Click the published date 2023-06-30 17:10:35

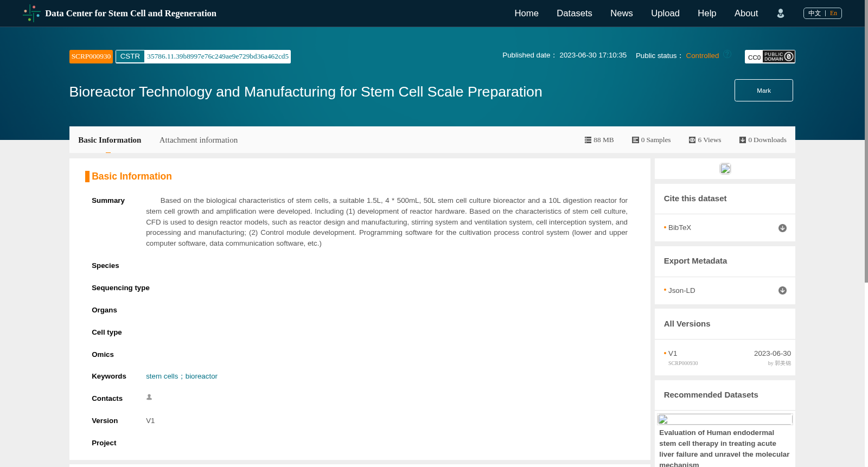[593, 55]
